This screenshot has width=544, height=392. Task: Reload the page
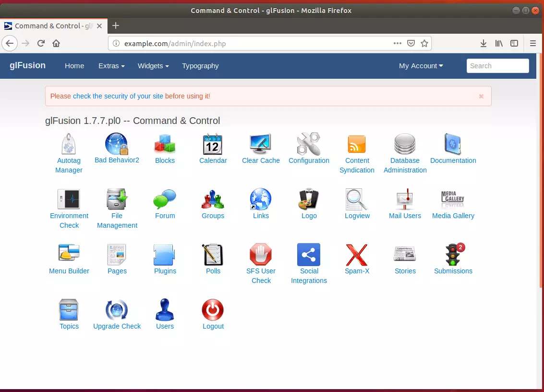tap(41, 43)
